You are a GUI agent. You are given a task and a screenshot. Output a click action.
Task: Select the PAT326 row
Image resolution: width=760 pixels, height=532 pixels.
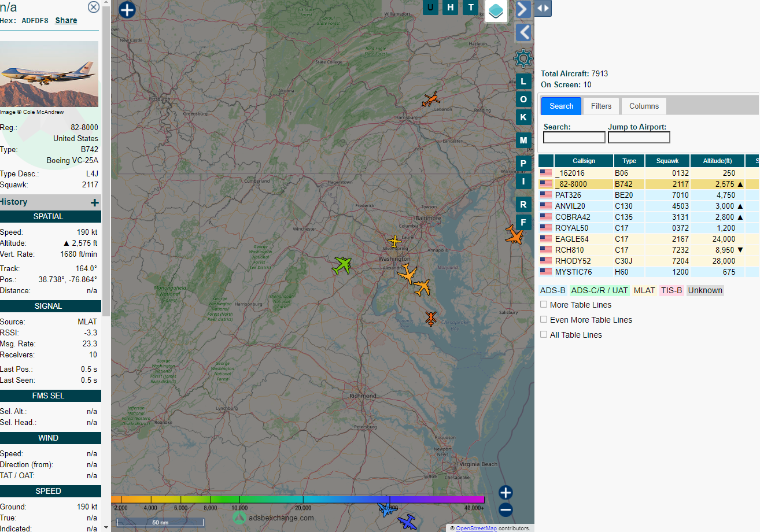click(x=649, y=195)
